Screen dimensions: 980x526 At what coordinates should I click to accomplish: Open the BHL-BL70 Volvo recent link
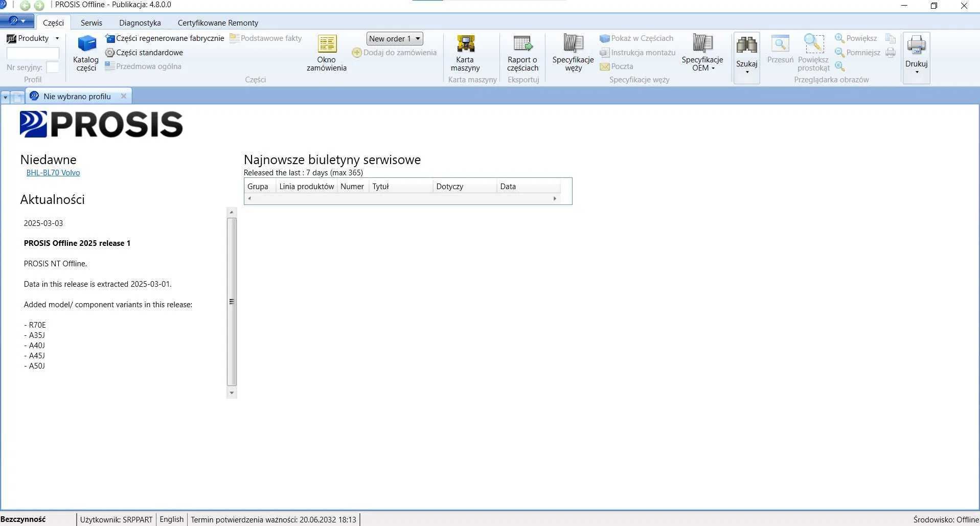pyautogui.click(x=53, y=173)
